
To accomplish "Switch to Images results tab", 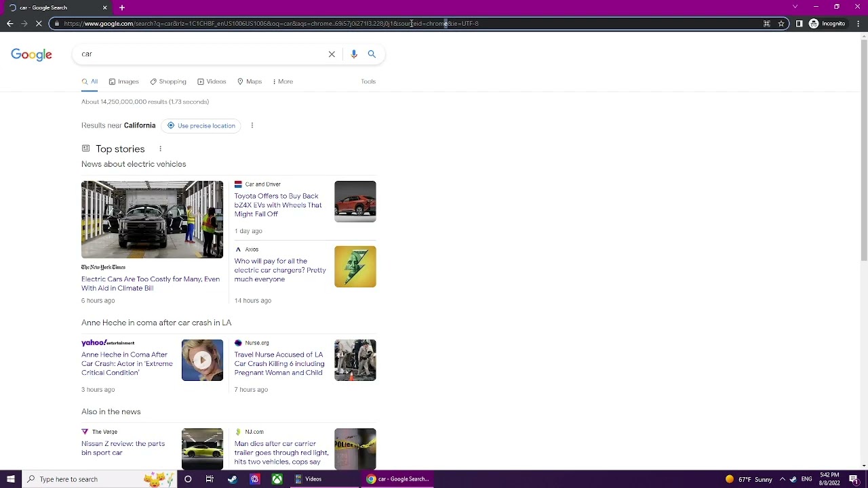I will pos(123,81).
